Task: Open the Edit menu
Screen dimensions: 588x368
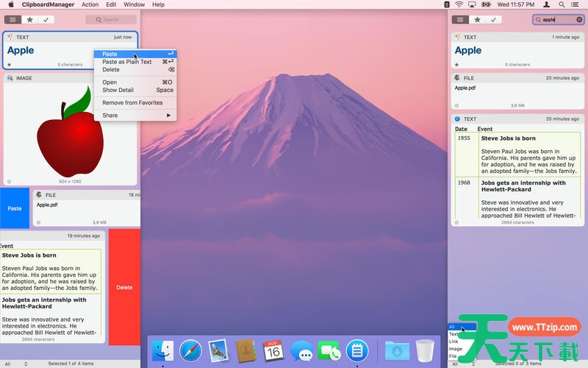Action: 111,4
